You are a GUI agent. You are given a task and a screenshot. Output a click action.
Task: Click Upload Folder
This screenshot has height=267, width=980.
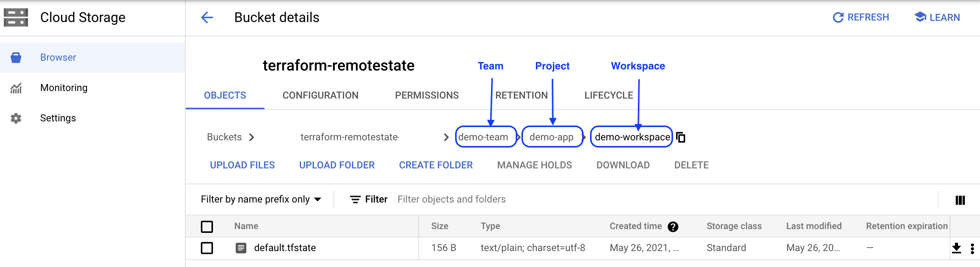[337, 165]
